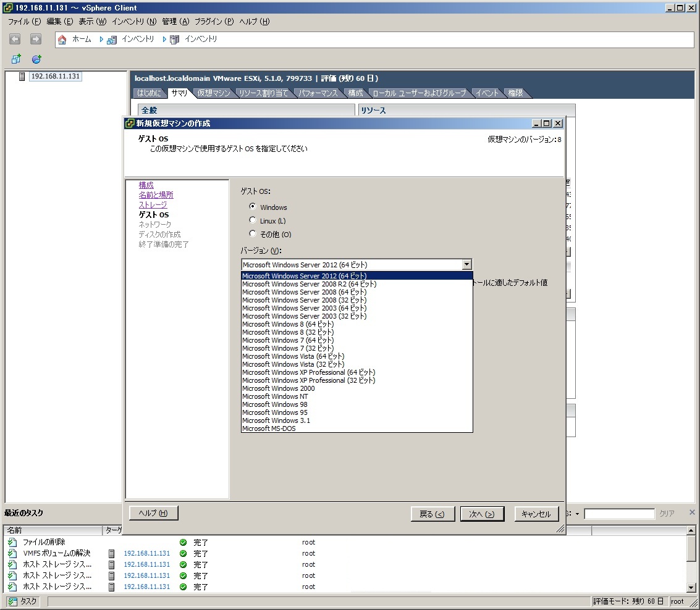This screenshot has width=700, height=610.
Task: Choose Microsoft Windows Server 2003 (64 ビット)
Action: point(356,308)
